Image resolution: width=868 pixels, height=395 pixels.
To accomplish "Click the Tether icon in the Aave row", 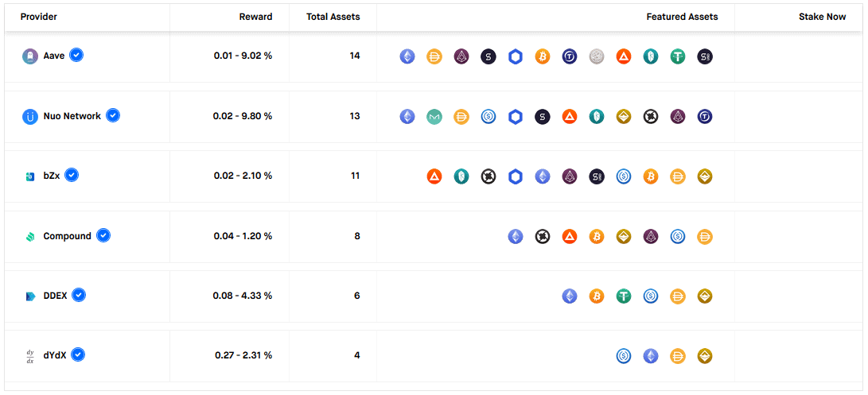I will 678,56.
